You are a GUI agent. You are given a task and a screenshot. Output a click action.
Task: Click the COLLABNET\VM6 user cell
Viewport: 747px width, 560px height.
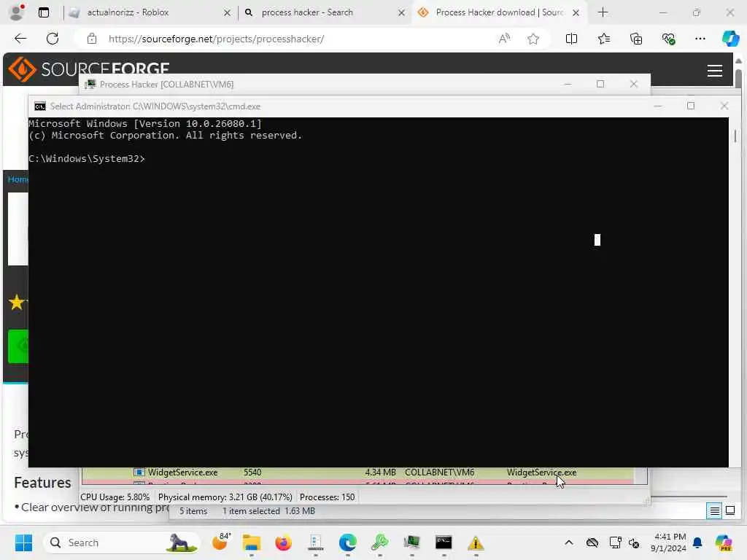pyautogui.click(x=439, y=472)
